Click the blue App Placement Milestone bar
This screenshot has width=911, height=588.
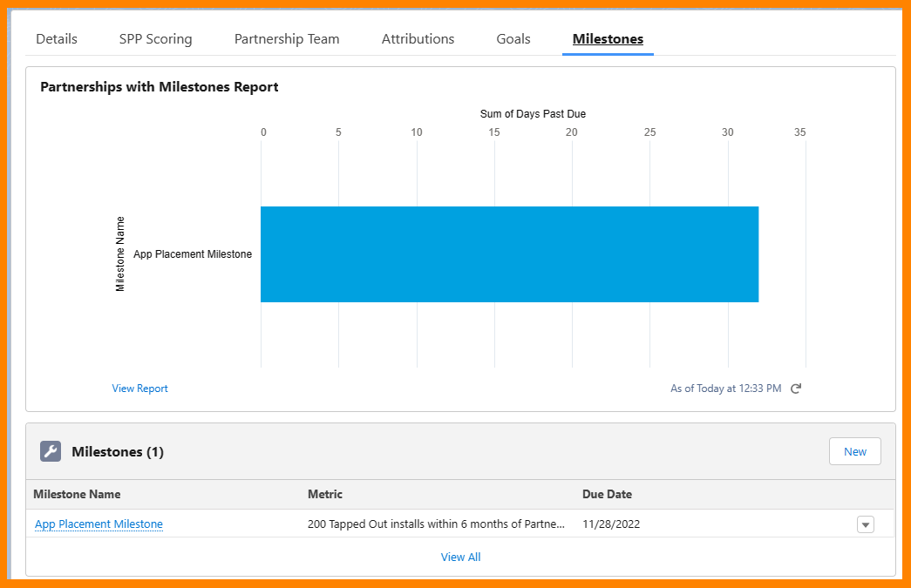pos(509,254)
